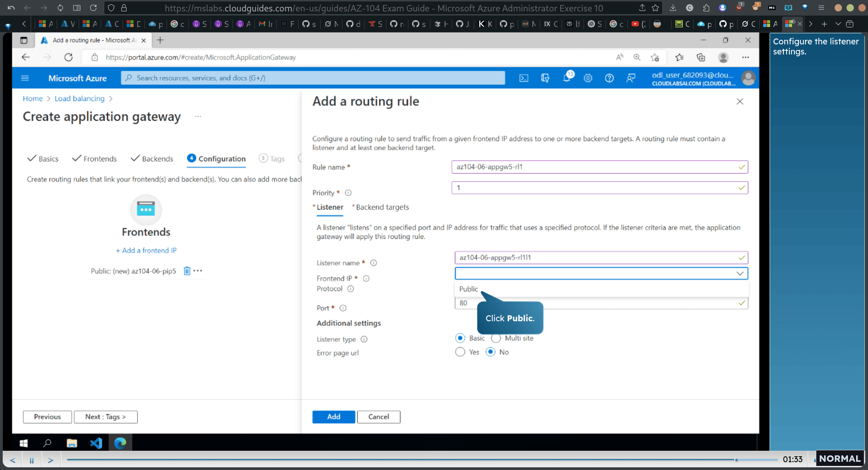
Task: Close the Add a routing rule panel
Action: click(740, 102)
